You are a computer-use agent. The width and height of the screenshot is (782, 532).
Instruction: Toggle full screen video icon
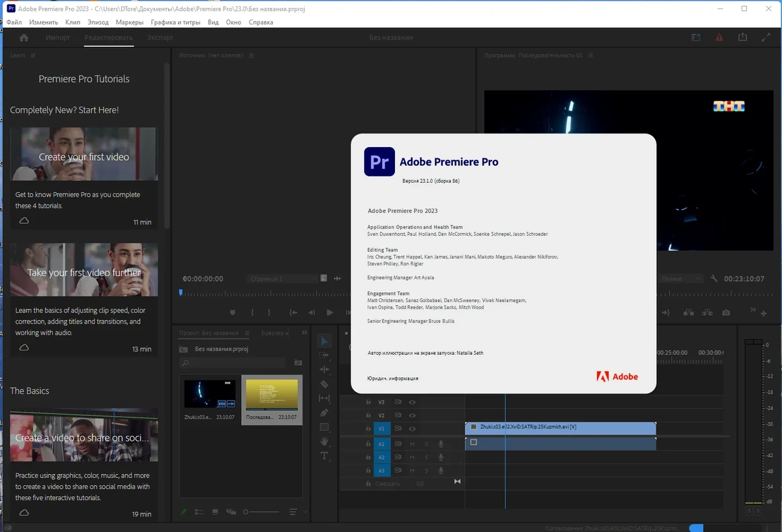click(766, 38)
